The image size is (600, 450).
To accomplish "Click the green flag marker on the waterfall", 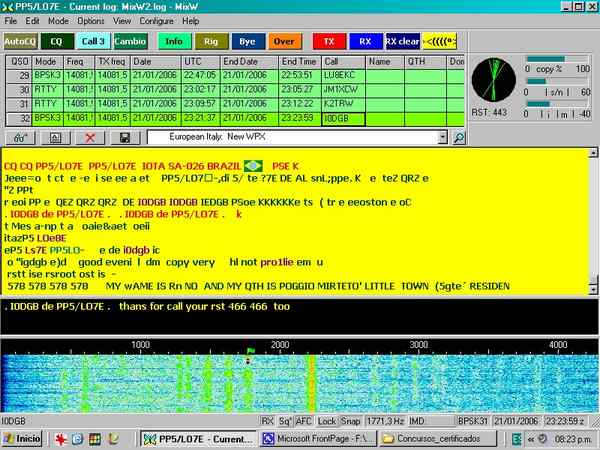I will tap(250, 350).
